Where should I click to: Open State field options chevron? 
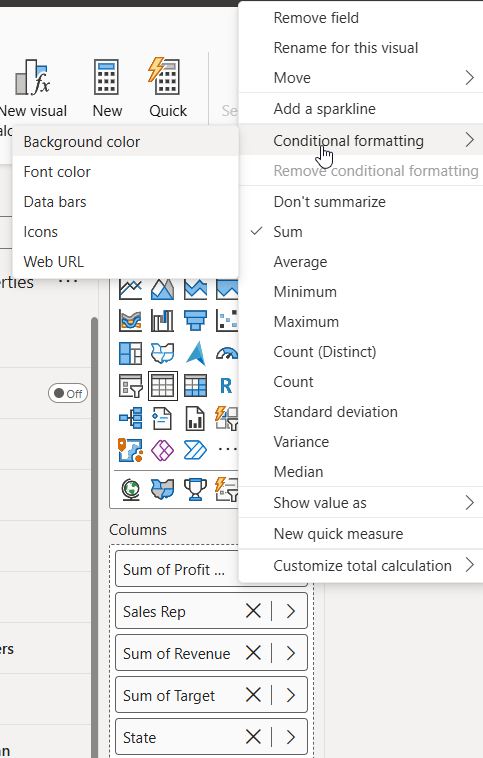tap(291, 738)
